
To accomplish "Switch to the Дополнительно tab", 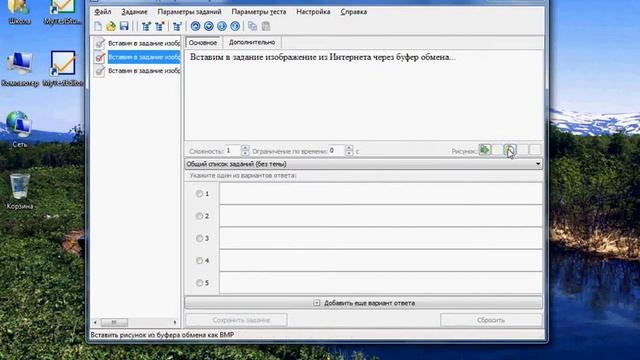I will tap(252, 42).
